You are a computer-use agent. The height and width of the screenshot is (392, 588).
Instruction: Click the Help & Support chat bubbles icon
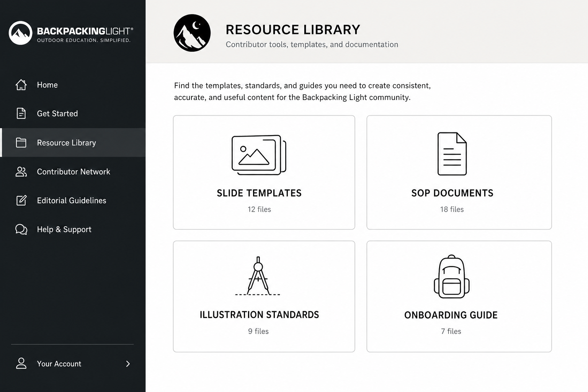21,229
